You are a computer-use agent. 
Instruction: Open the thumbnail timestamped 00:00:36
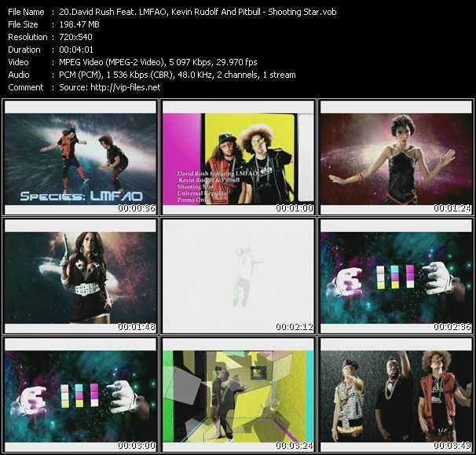[x=80, y=157]
